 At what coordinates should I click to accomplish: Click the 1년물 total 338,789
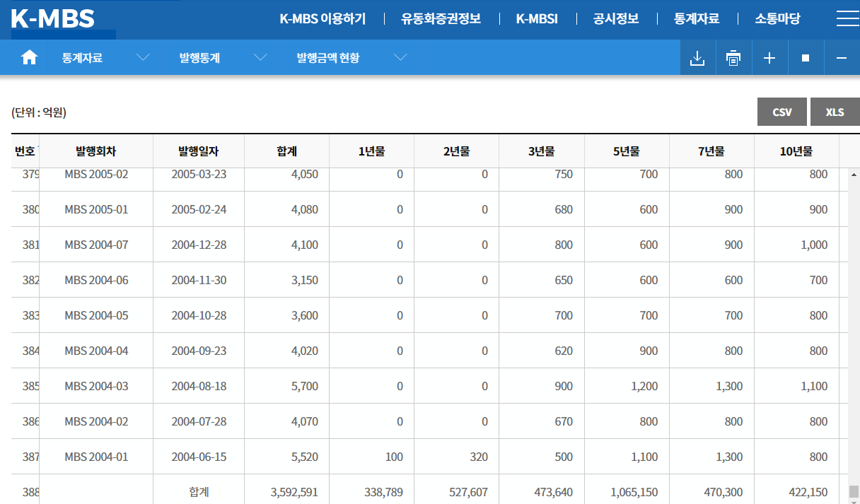pos(384,492)
